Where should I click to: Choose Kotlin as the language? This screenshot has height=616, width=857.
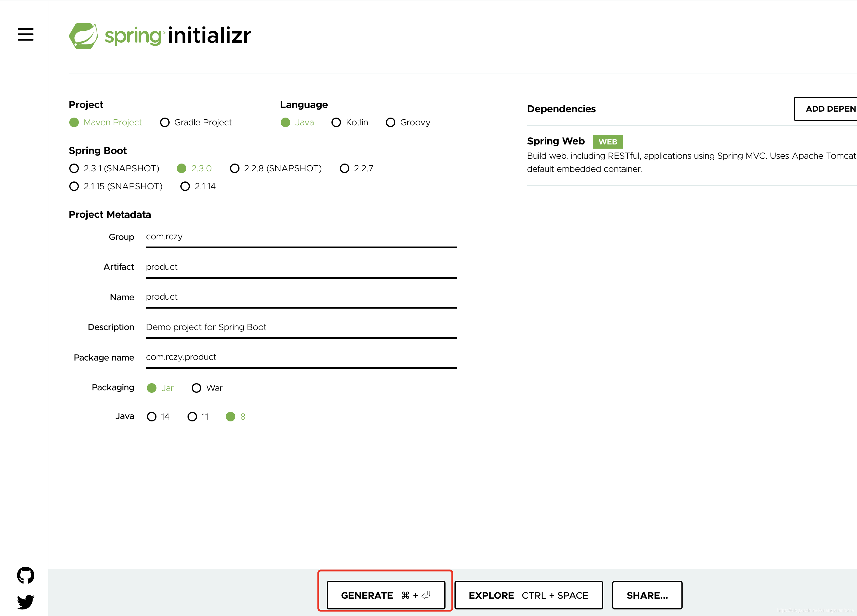coord(350,122)
